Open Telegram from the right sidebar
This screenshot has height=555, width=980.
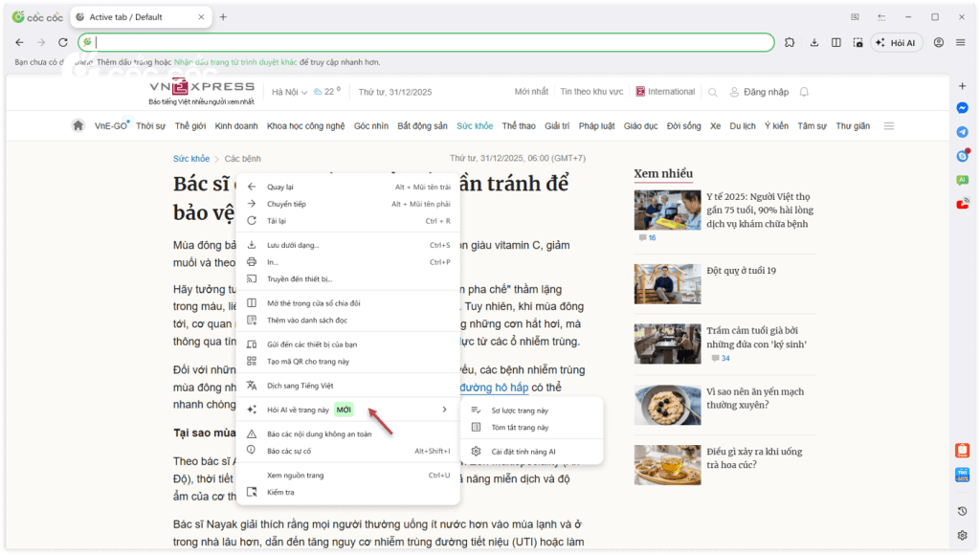coord(962,131)
